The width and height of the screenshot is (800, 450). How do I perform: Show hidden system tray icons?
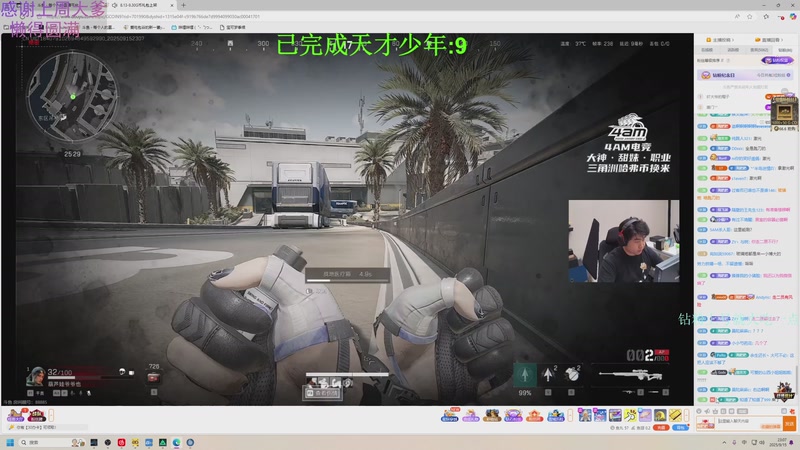pyautogui.click(x=724, y=442)
